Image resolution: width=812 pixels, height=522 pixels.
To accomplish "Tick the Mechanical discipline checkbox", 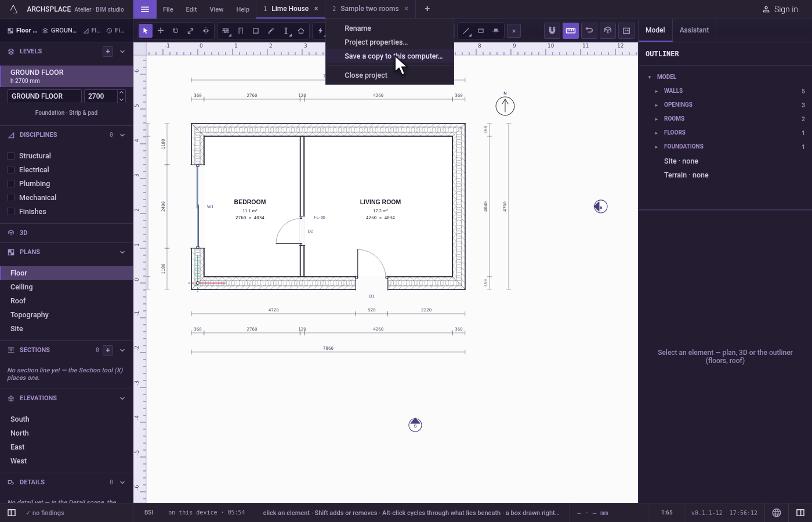I will pos(10,198).
